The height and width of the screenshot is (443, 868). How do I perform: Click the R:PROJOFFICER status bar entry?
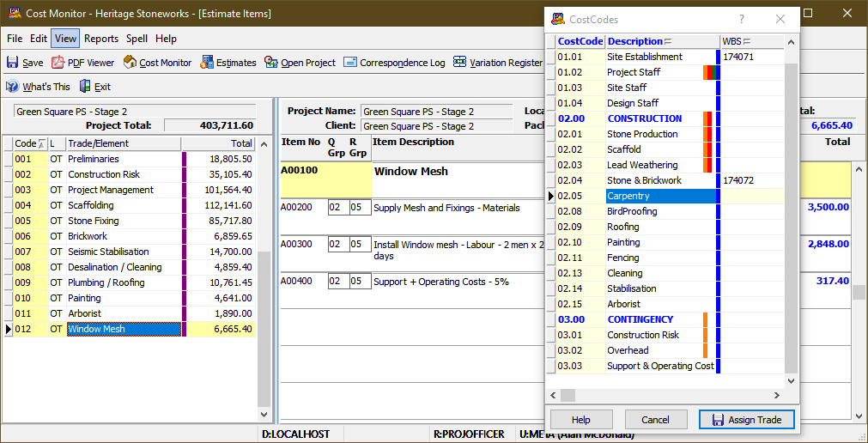[x=469, y=434]
